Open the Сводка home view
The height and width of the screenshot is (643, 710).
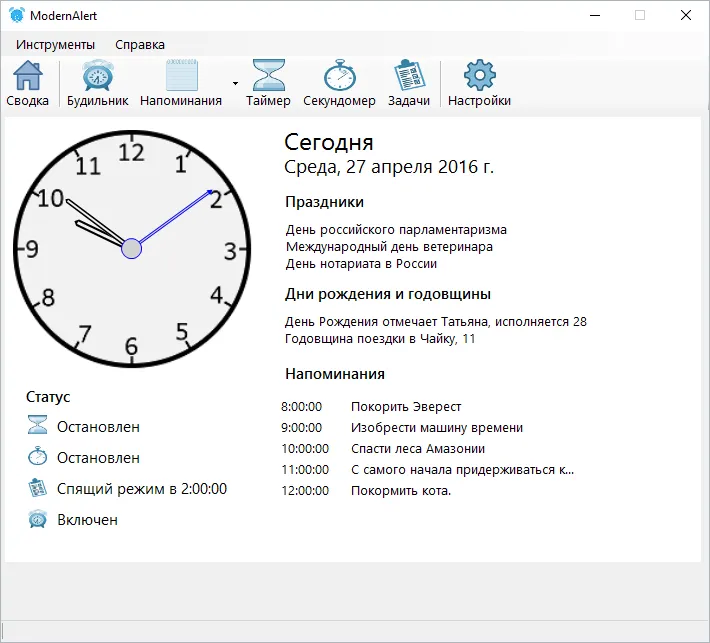27,83
